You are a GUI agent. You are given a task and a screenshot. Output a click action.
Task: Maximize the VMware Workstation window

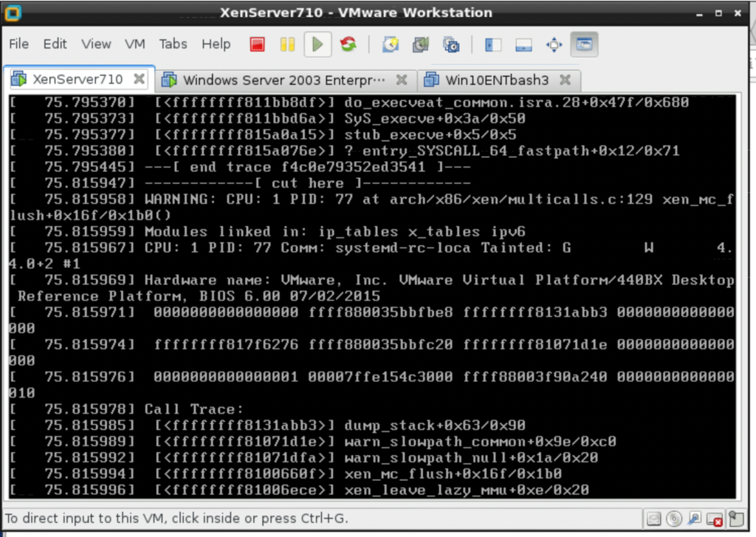pos(718,13)
